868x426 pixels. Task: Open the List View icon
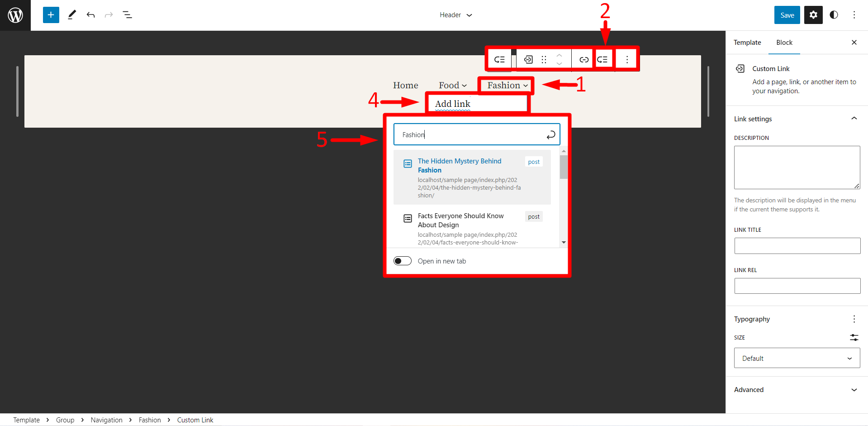tap(128, 15)
